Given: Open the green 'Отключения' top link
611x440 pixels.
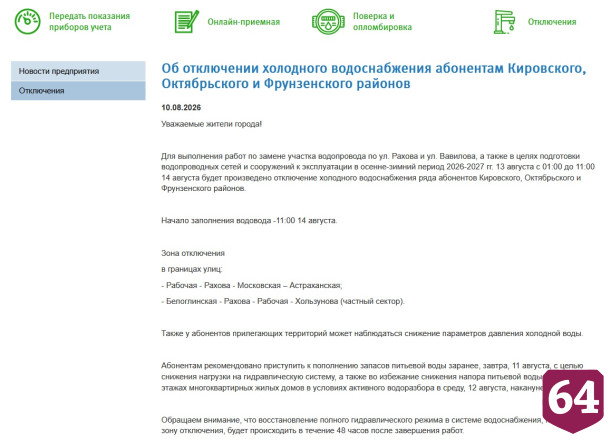Looking at the screenshot, I should coord(552,22).
